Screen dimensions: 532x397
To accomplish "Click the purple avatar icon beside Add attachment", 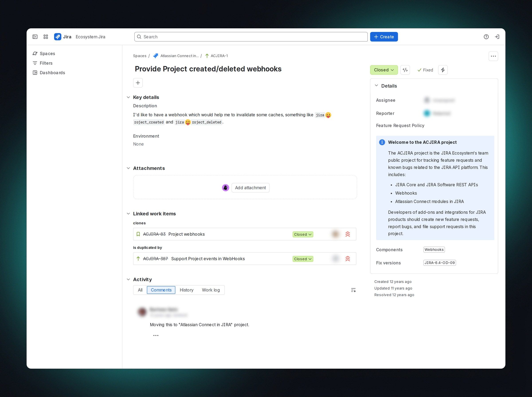I will pyautogui.click(x=225, y=188).
